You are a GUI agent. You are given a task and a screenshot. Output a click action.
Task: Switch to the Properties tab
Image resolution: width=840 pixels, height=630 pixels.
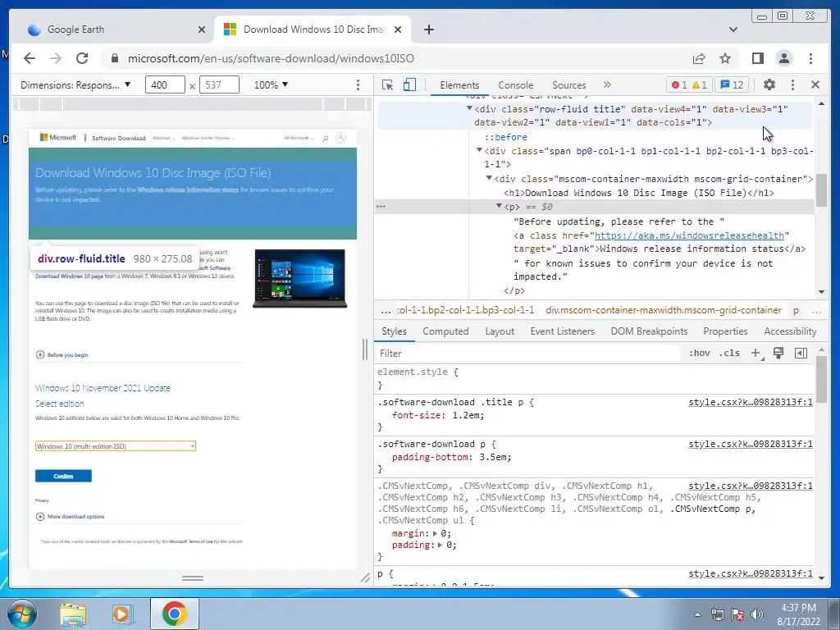725,331
